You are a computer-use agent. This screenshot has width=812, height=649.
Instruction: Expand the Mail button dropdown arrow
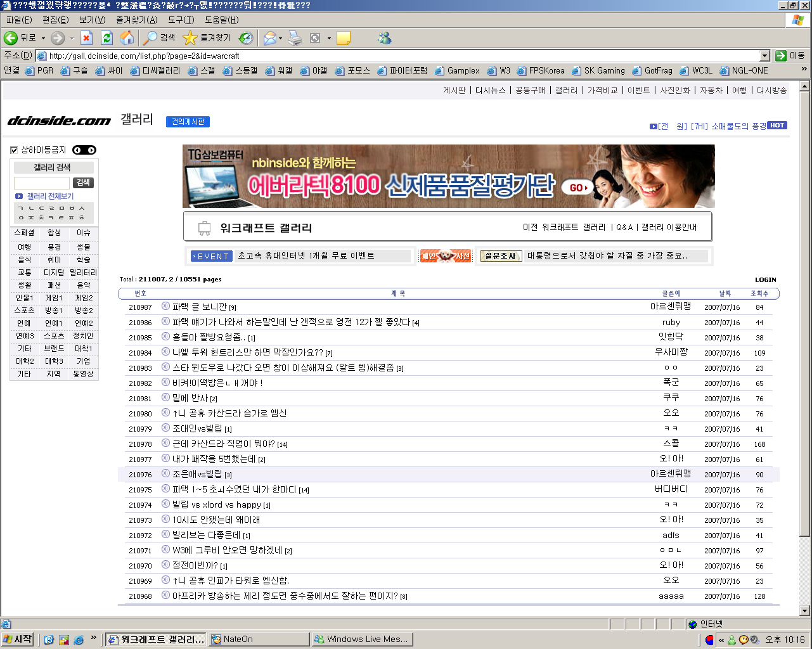(281, 38)
